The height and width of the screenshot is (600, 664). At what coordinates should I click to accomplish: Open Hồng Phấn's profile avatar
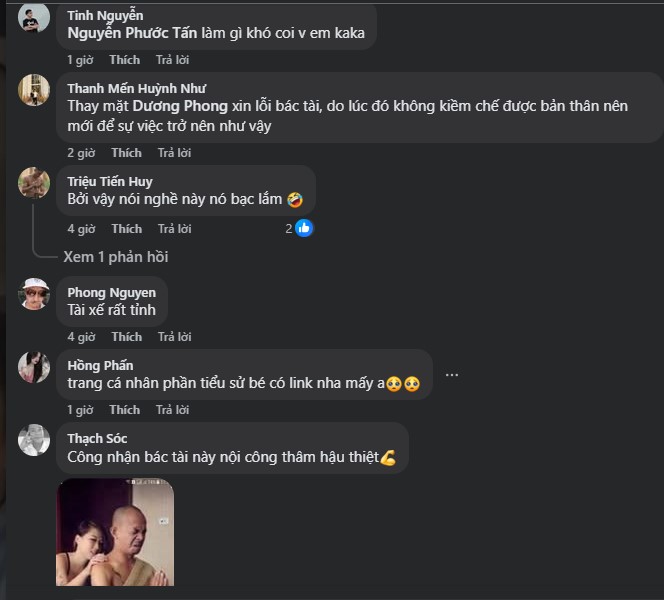coord(34,367)
